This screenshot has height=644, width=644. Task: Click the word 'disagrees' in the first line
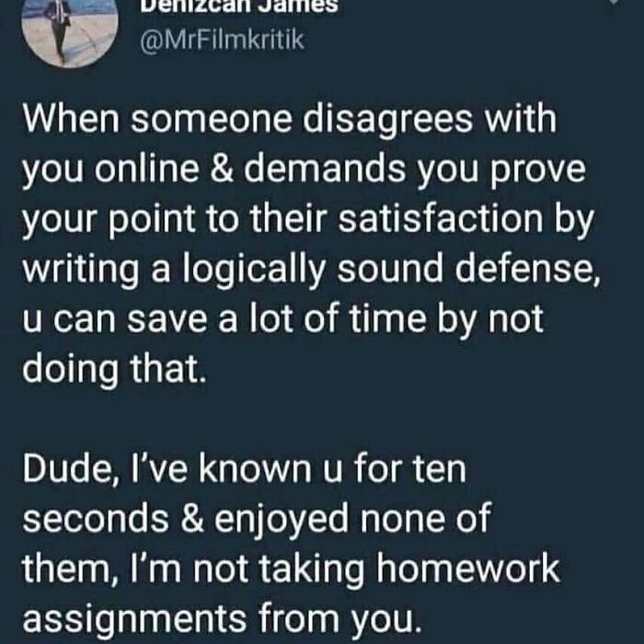pyautogui.click(x=387, y=121)
